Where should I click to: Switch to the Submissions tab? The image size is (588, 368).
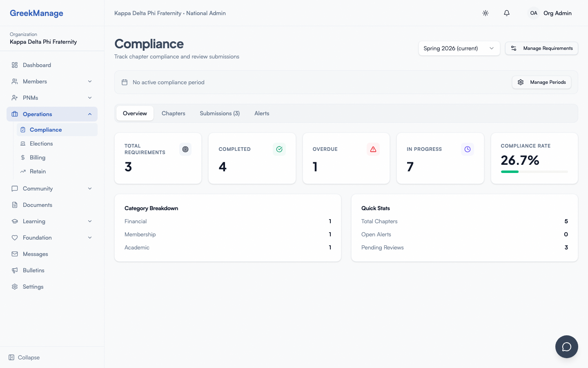point(220,113)
